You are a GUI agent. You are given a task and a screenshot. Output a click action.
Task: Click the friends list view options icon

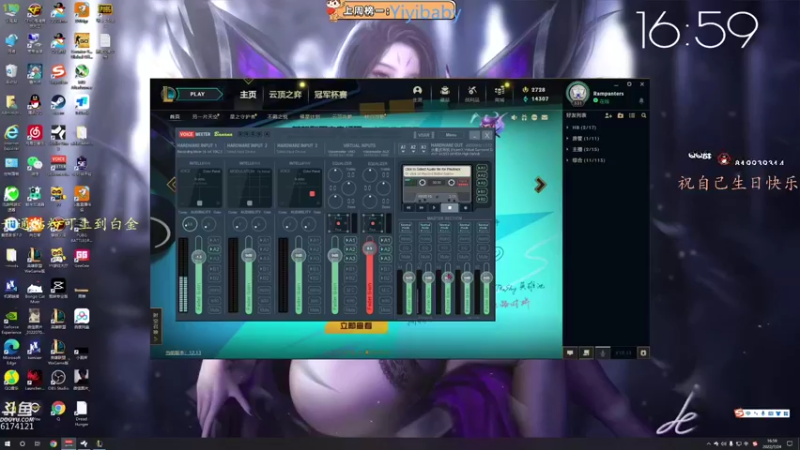[632, 116]
